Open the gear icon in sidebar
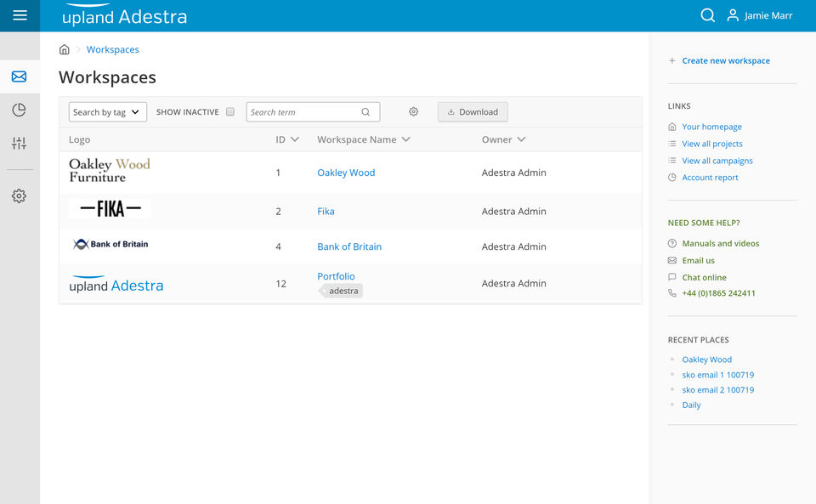Image resolution: width=816 pixels, height=504 pixels. coord(19,195)
